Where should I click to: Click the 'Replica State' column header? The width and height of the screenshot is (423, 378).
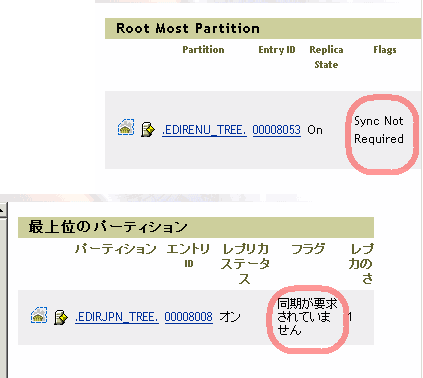pyautogui.click(x=326, y=57)
